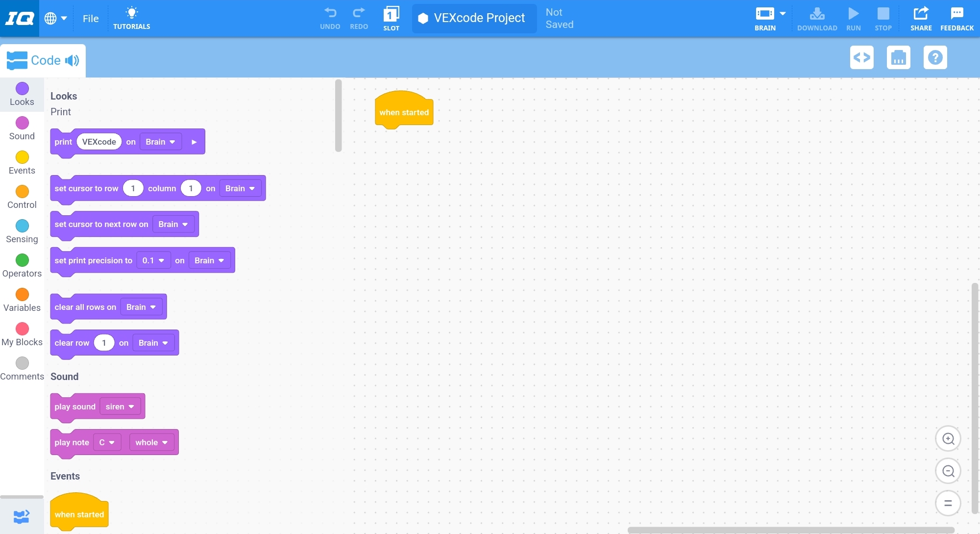Mute sounds with the speaker icon beside Code
The image size is (980, 534).
click(x=72, y=60)
